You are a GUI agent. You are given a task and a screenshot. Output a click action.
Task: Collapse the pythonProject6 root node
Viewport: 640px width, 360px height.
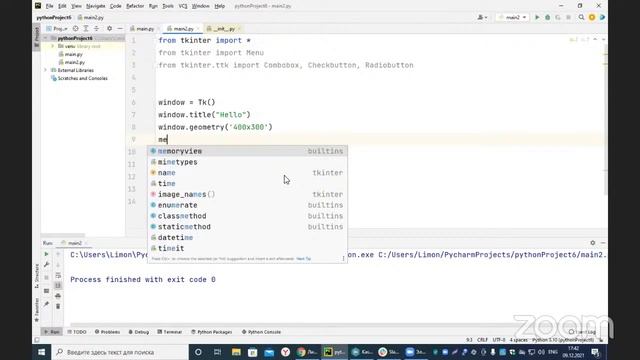point(45,38)
